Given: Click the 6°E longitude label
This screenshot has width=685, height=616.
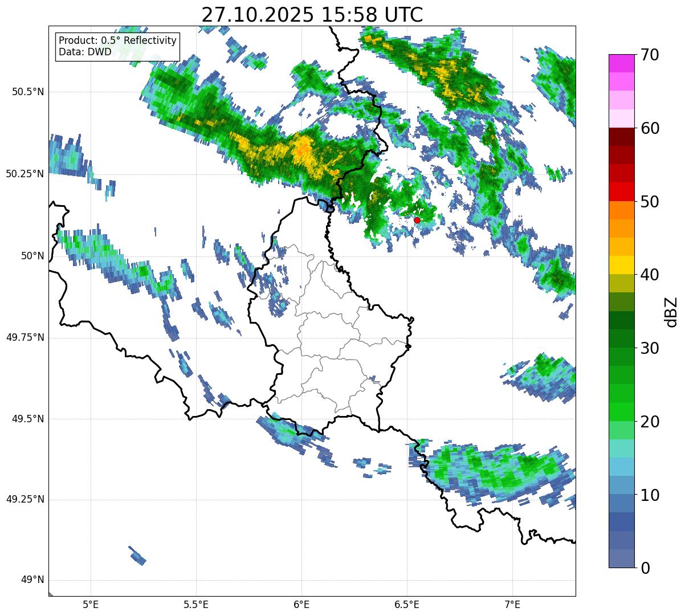Looking at the screenshot, I should coord(301,605).
